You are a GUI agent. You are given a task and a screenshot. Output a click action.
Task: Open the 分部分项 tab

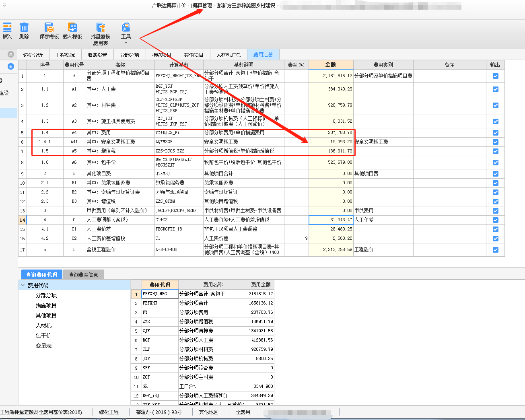point(130,55)
